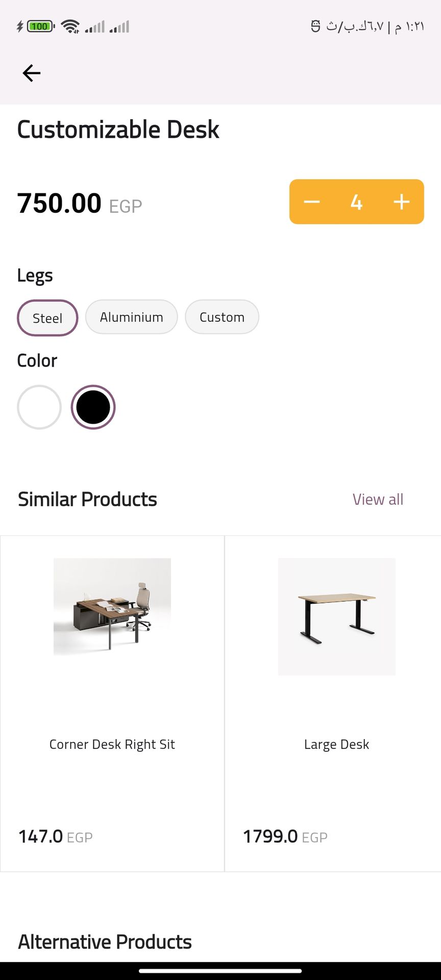441x980 pixels.
Task: Tap the home gesture bar
Action: point(220,971)
